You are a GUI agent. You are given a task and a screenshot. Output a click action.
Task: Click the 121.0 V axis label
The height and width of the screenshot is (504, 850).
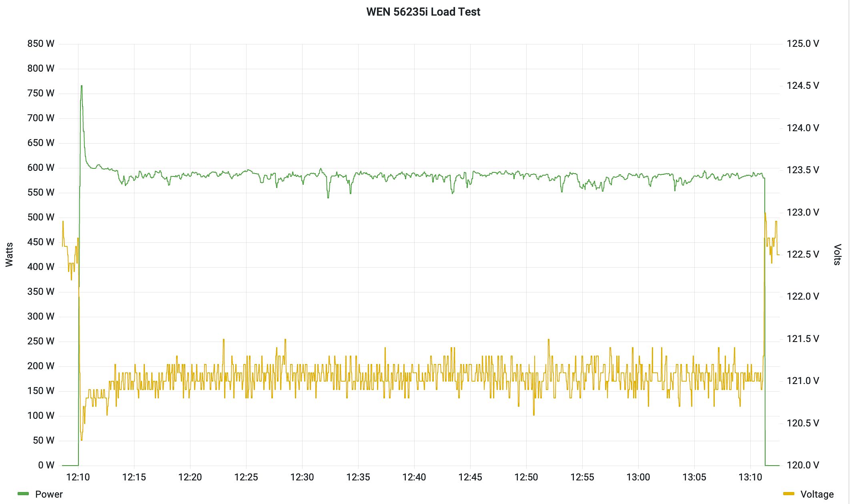click(x=803, y=381)
